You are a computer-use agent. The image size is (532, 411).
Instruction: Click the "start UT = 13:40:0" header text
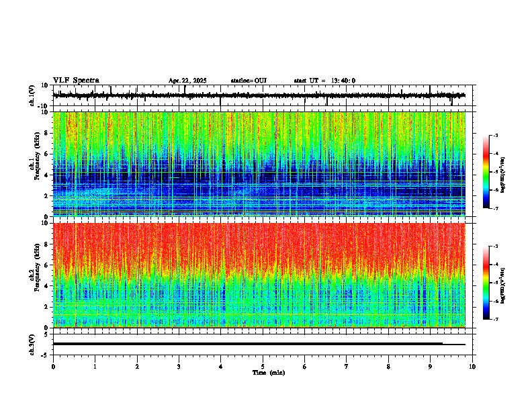coord(324,81)
